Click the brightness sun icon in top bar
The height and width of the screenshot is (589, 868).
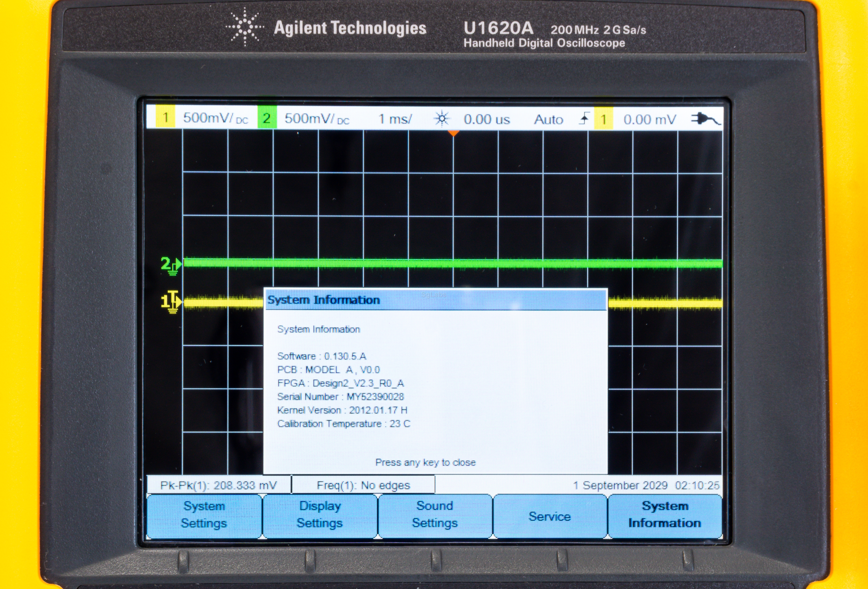pos(442,118)
